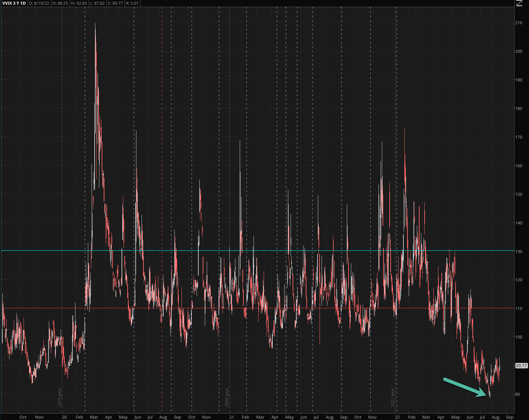Click the 200 price axis label
529x420 pixels.
click(519, 51)
